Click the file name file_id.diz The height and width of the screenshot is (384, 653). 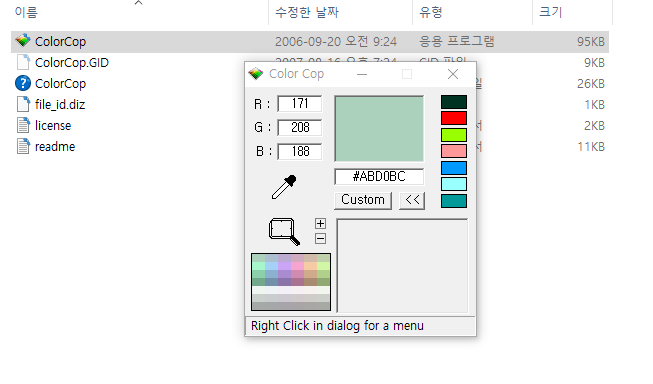[x=60, y=104]
